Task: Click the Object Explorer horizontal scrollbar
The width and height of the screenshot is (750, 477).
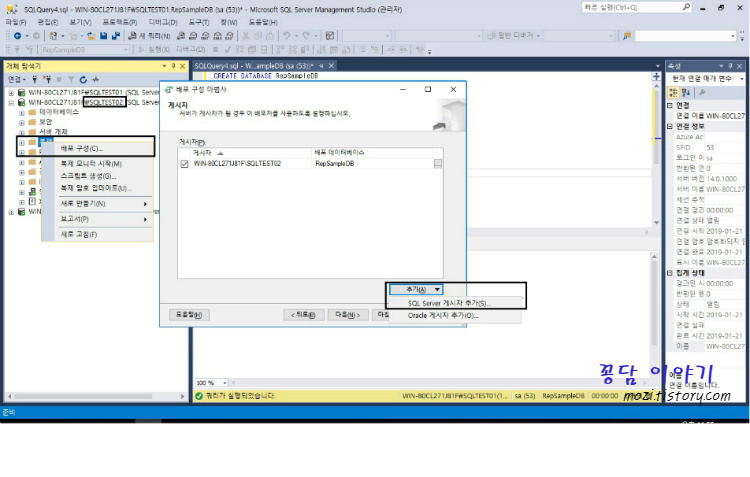Action: click(x=95, y=396)
